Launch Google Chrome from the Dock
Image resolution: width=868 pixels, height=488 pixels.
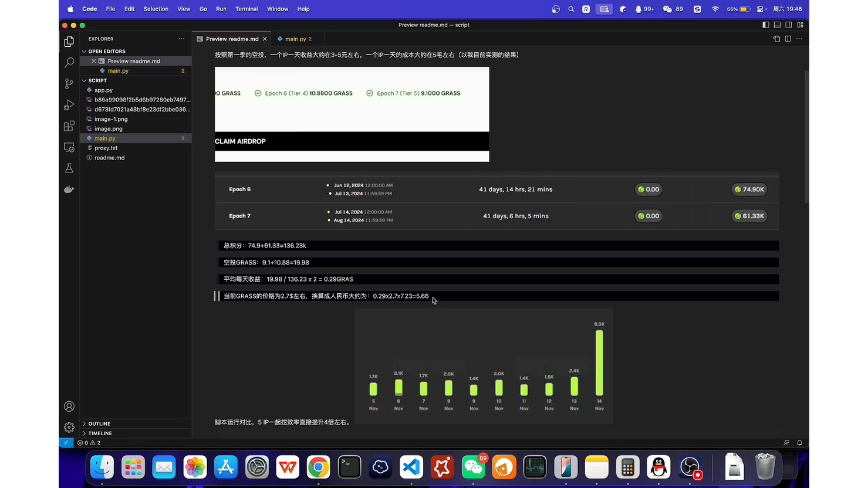click(318, 467)
